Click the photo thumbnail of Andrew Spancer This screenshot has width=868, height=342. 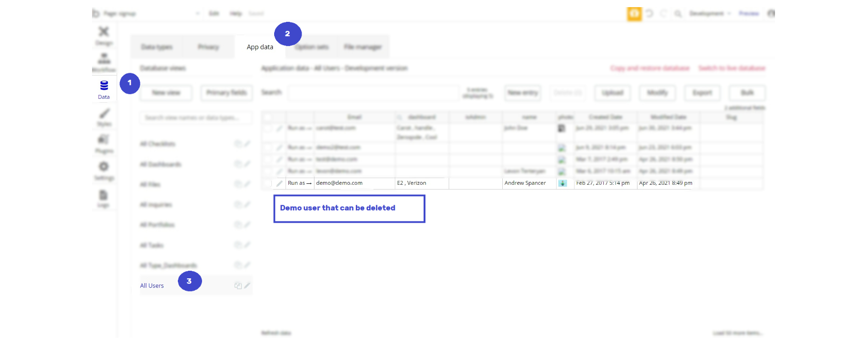pos(563,183)
